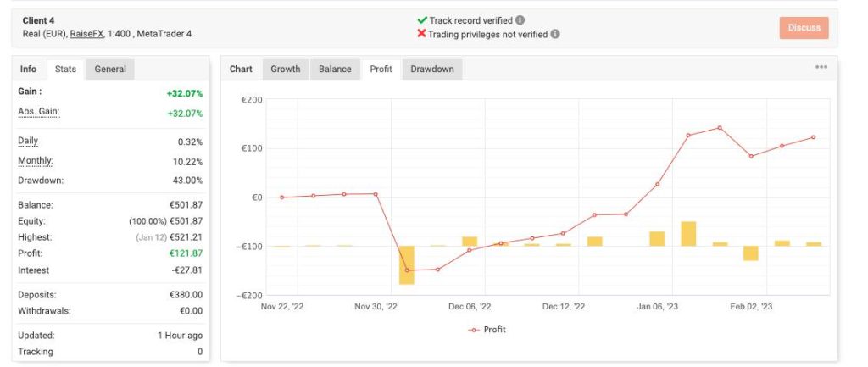
Task: Open the Balance chart tab
Action: click(334, 70)
